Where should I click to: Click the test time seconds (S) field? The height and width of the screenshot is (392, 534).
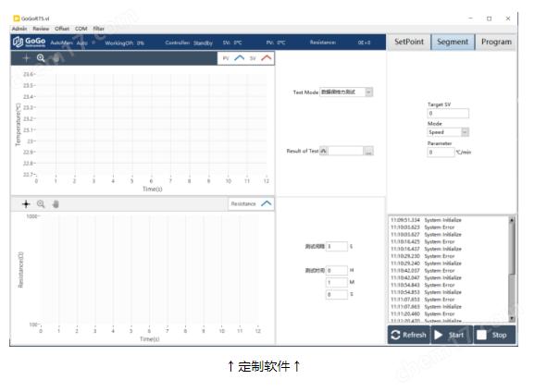(337, 294)
